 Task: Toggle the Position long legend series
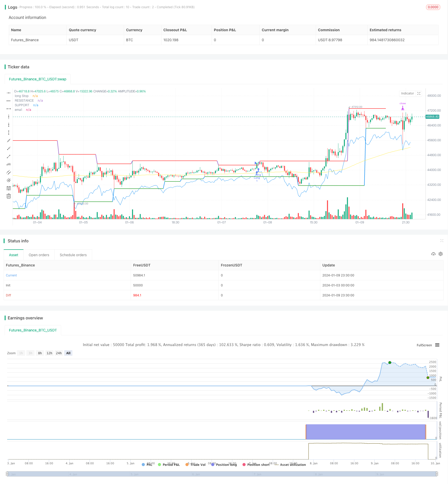224,465
